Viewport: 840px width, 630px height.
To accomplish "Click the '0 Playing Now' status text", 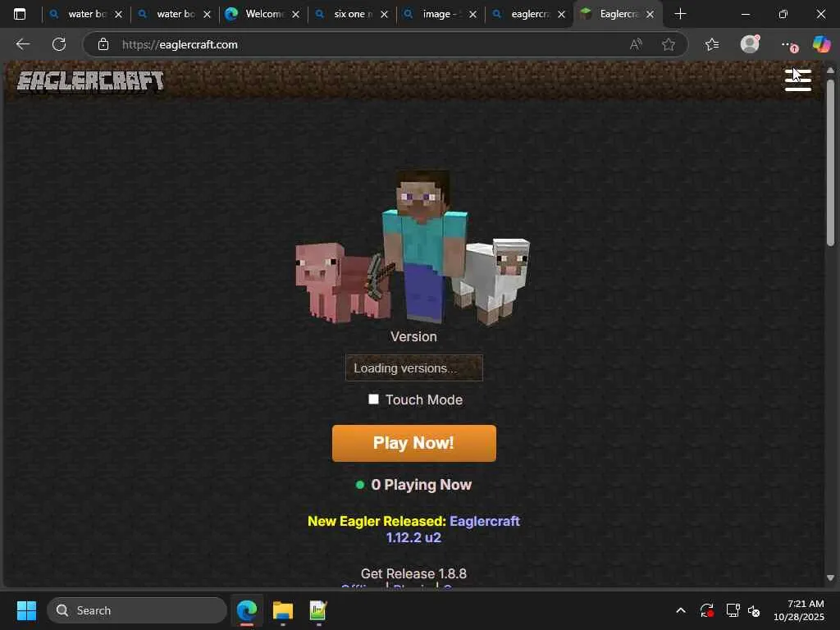I will 421,485.
